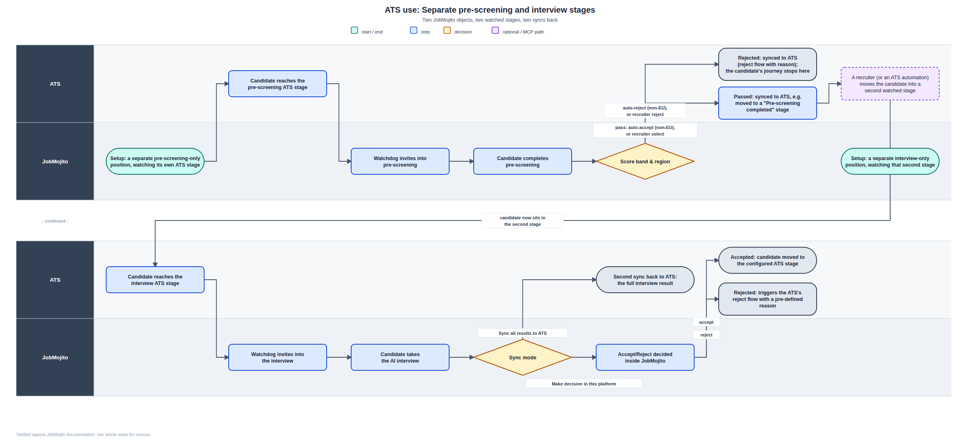Select node 'Accepted: candidate moved to the configured ATS stage'
Viewport: 980px width, 441px height.
pos(768,260)
